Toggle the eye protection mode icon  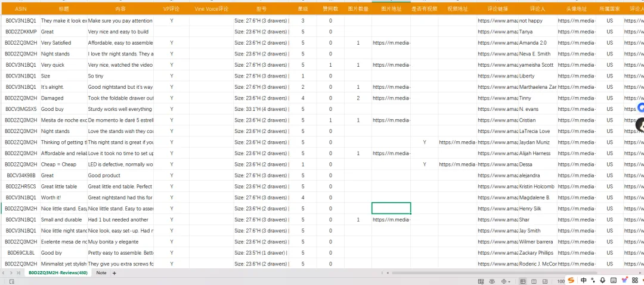[492, 281]
